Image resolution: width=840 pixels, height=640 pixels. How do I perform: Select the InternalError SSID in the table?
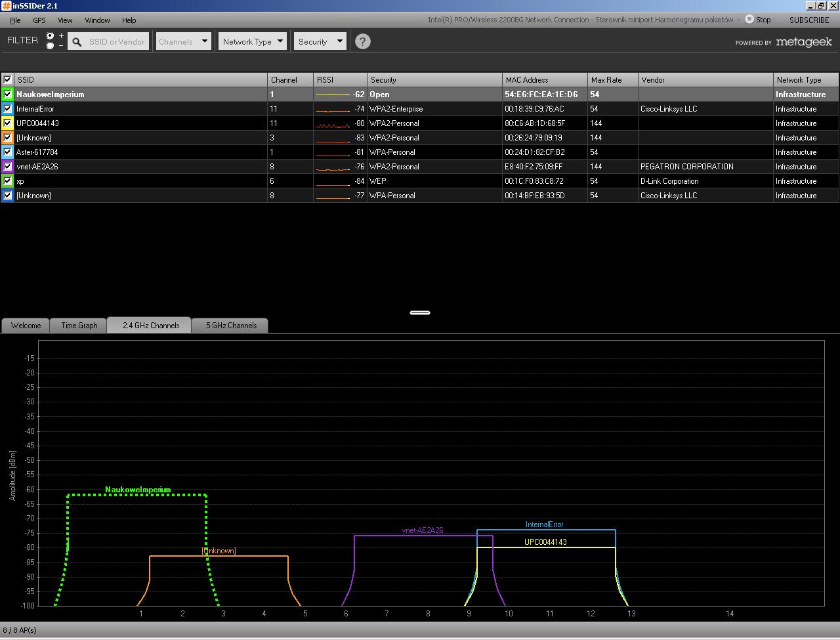[x=35, y=109]
